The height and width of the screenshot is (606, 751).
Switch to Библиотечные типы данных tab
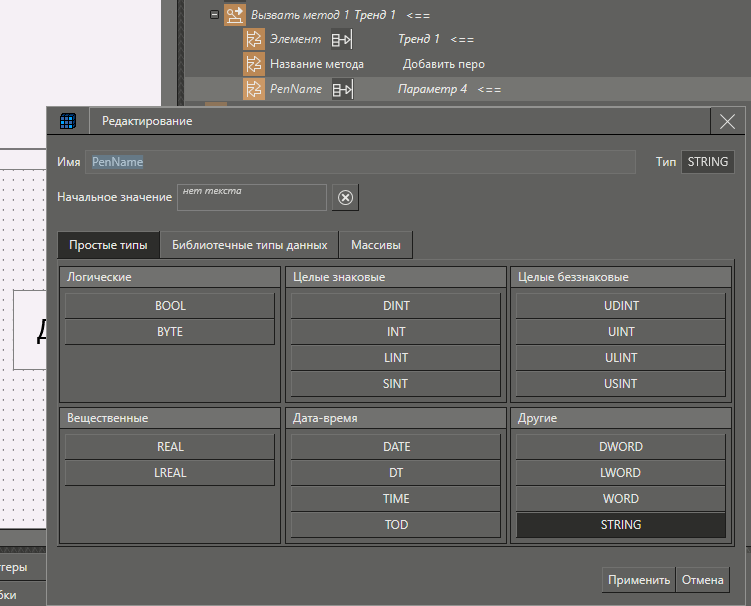[249, 245]
